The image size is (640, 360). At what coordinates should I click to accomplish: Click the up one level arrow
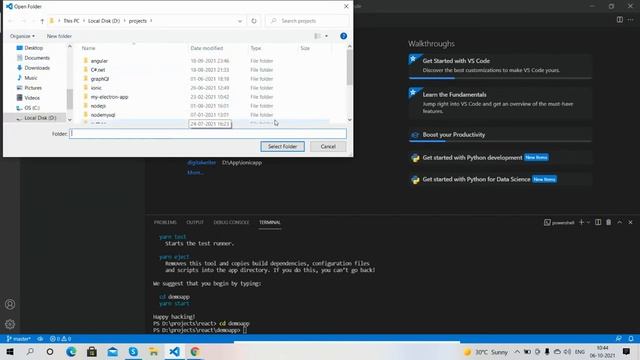tap(42, 21)
